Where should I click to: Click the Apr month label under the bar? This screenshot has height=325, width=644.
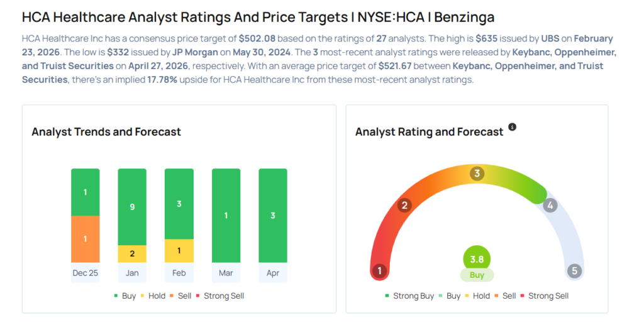tap(272, 273)
